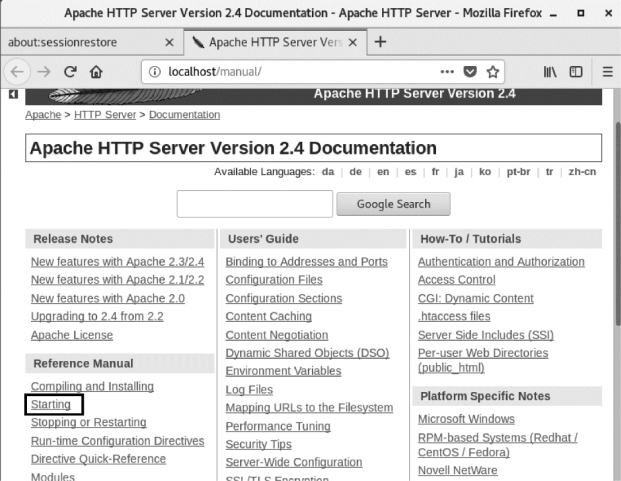Open .htaccess files link
The width and height of the screenshot is (621, 481).
(x=454, y=316)
